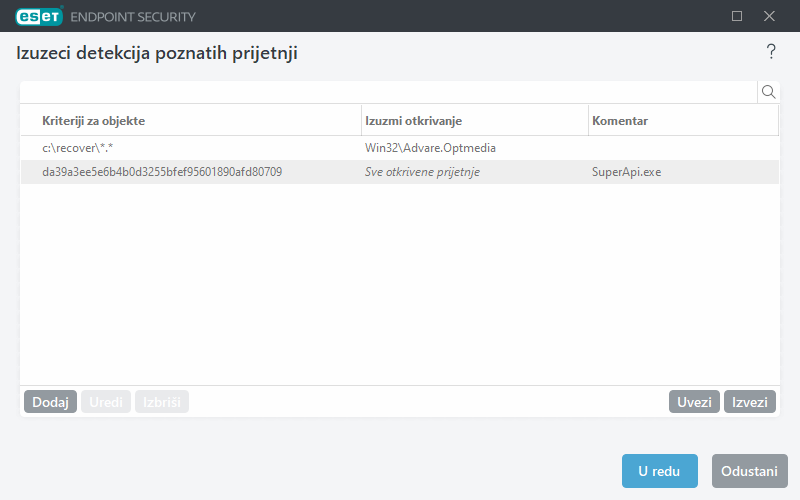Click the SuperApi.exe comment cell
Viewport: 800px width, 500px height.
[x=627, y=172]
